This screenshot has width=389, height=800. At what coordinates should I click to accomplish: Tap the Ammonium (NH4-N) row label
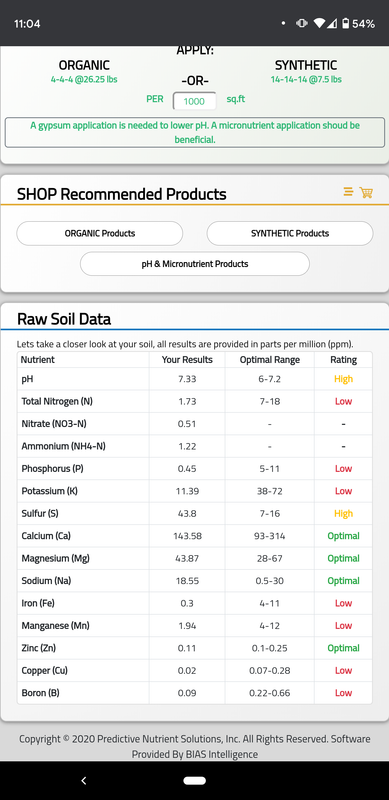[x=63, y=446]
